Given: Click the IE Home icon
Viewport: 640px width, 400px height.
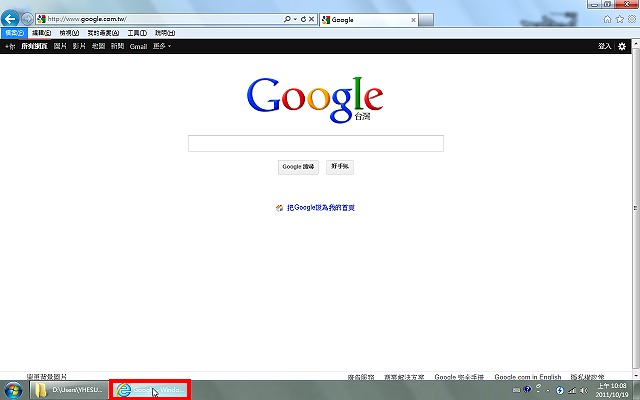Looking at the screenshot, I should coord(607,19).
